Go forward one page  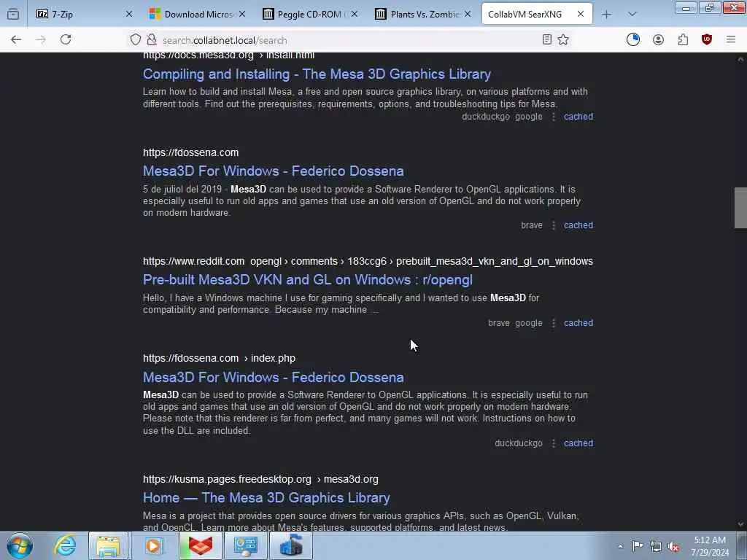[41, 40]
